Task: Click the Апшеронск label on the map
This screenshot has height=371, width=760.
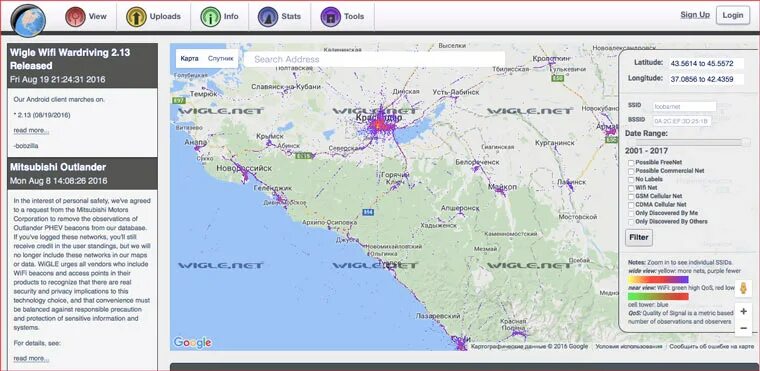Action: pos(460,208)
